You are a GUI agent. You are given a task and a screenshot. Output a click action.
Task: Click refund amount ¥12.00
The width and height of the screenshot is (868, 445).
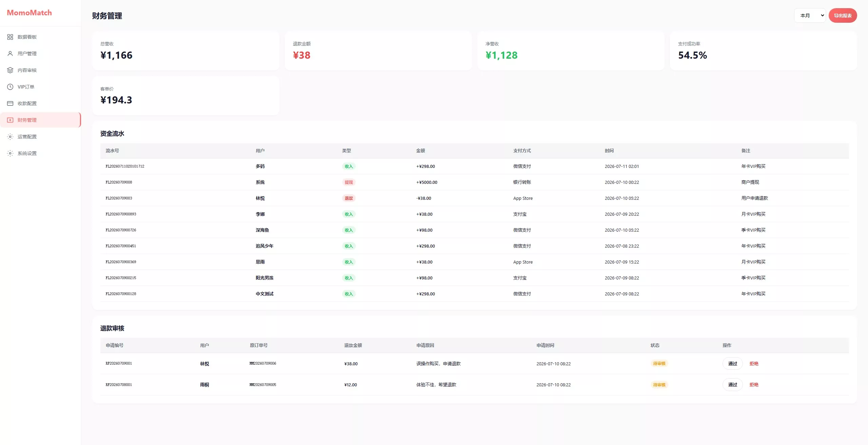350,385
